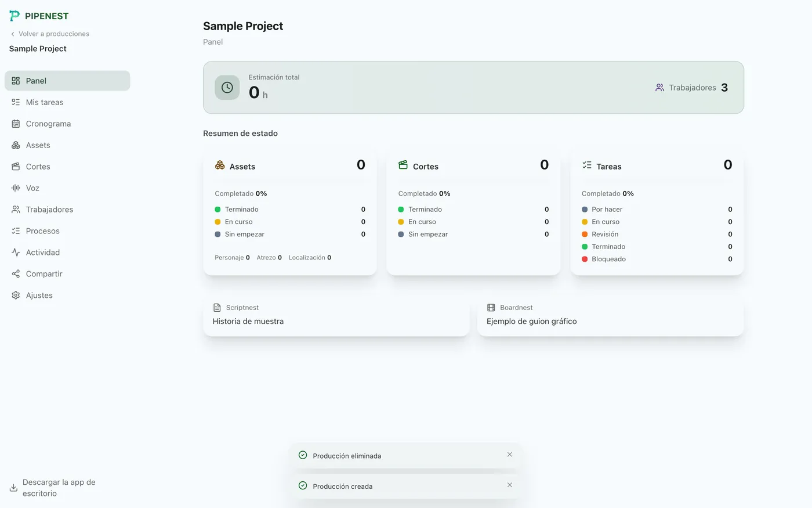Click the Voz waveform icon

coord(16,188)
